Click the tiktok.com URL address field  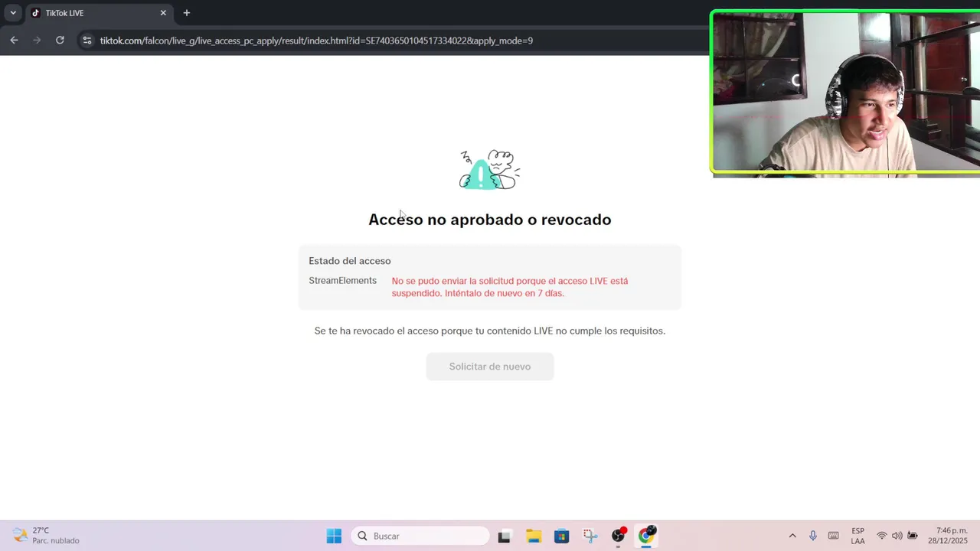tap(316, 41)
